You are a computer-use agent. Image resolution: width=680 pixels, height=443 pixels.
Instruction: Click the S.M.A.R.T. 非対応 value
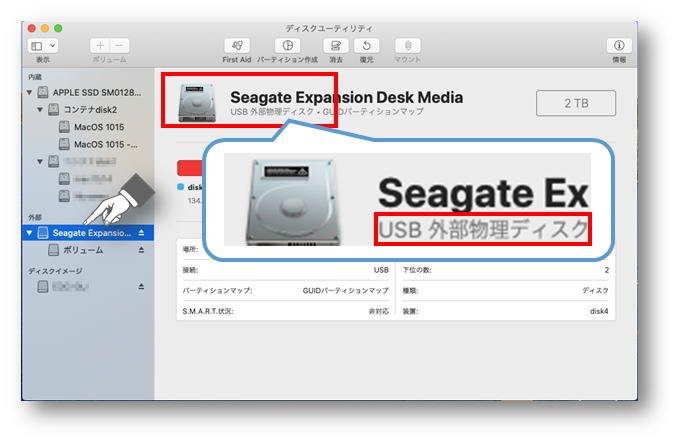tap(379, 311)
